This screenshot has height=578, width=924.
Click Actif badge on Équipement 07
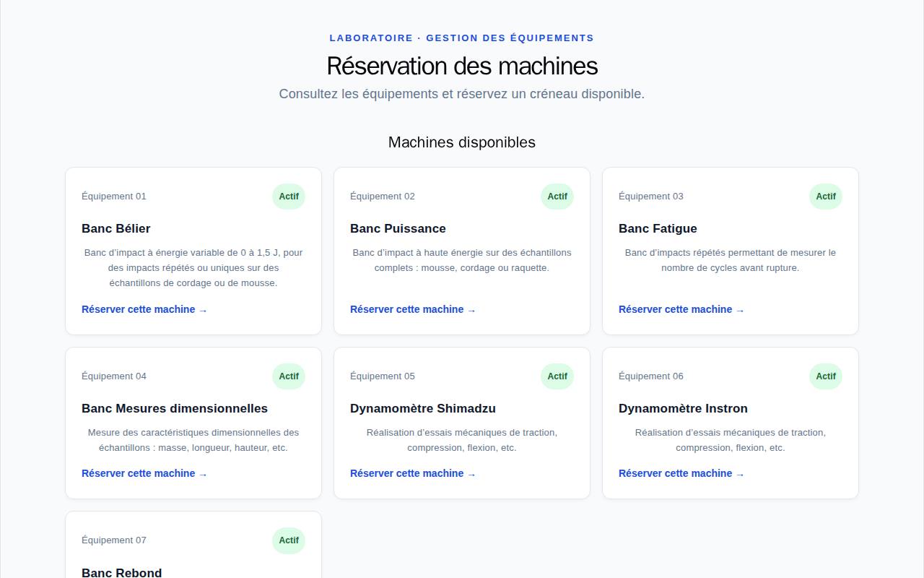(x=289, y=540)
